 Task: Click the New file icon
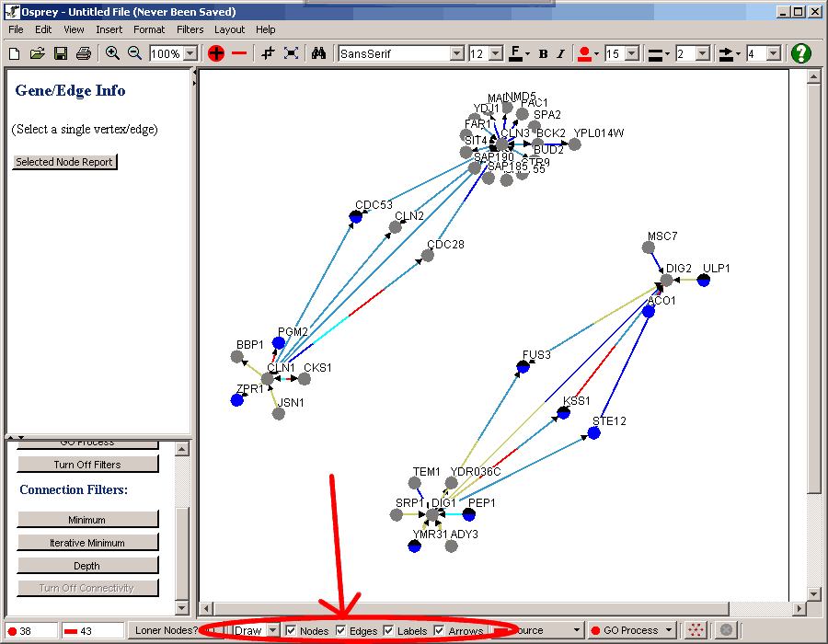click(15, 53)
